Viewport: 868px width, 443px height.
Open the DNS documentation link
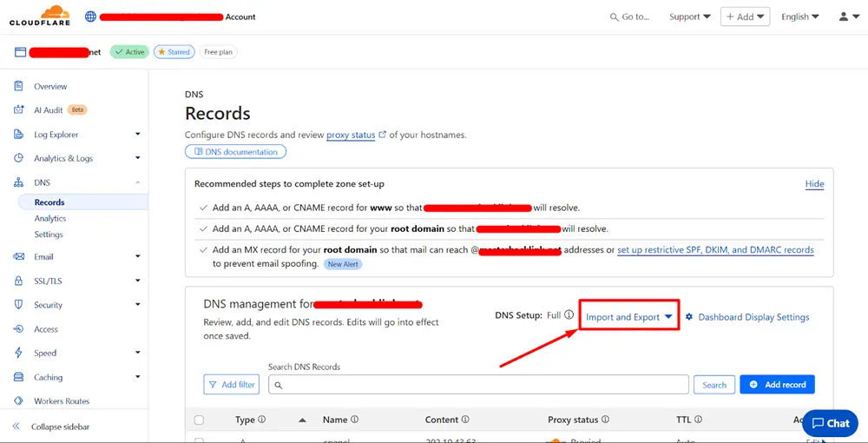(x=235, y=152)
